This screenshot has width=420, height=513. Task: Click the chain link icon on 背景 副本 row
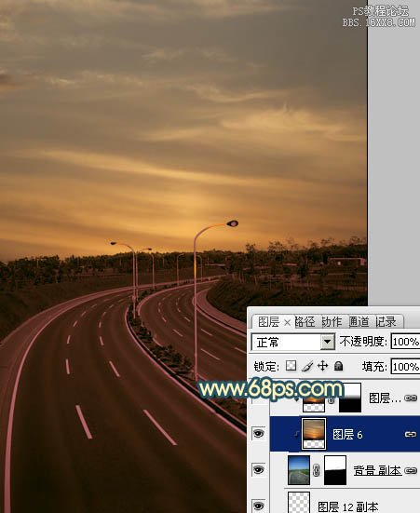[x=411, y=470]
